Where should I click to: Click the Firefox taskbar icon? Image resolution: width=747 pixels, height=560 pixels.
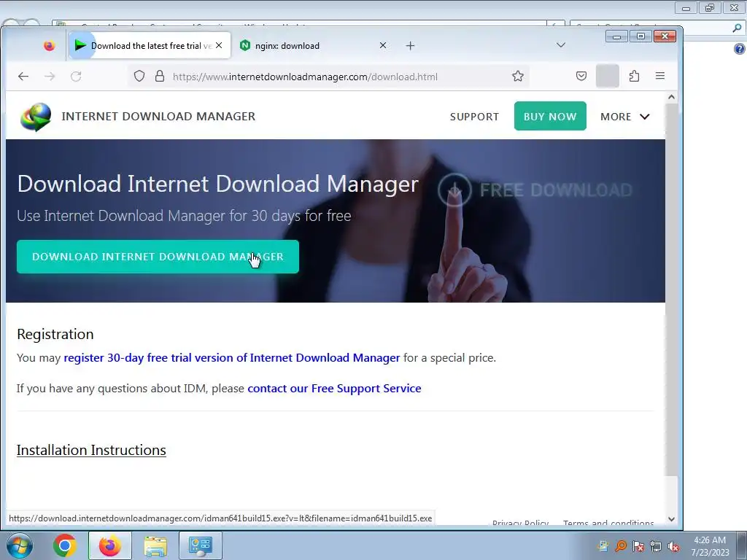tap(109, 545)
